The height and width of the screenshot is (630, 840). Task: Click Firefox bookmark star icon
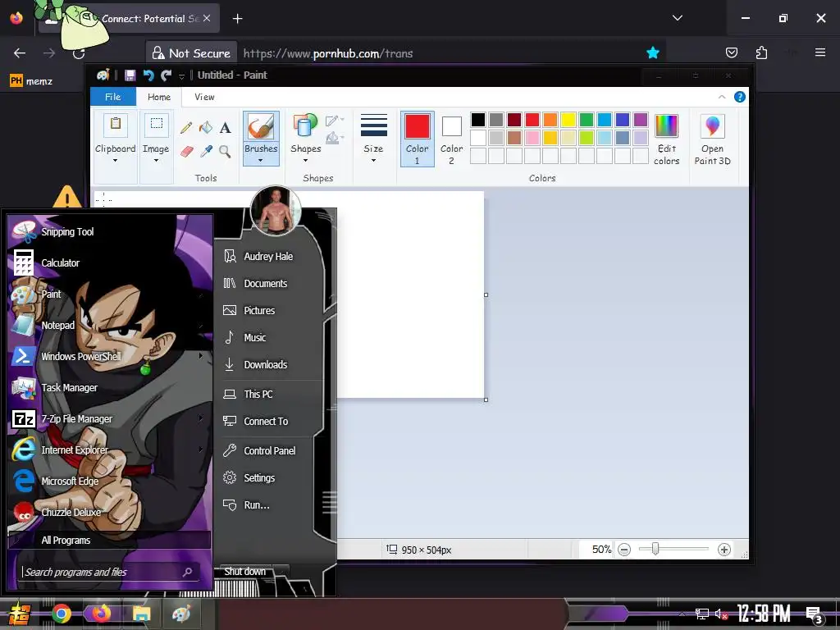pyautogui.click(x=652, y=52)
